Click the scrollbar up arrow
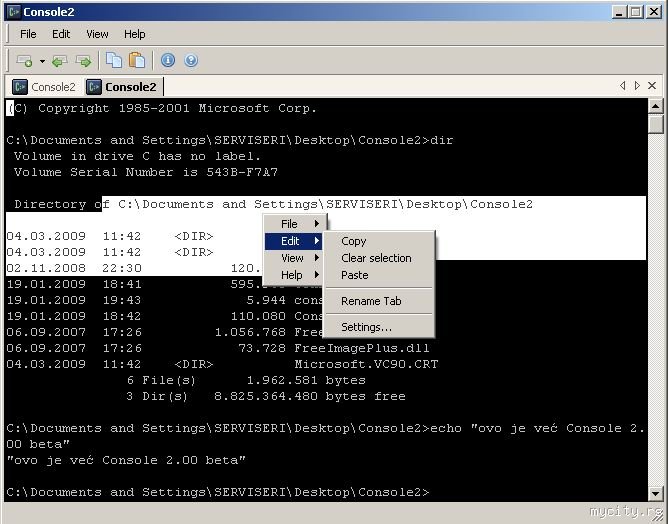The image size is (668, 524). 655,106
